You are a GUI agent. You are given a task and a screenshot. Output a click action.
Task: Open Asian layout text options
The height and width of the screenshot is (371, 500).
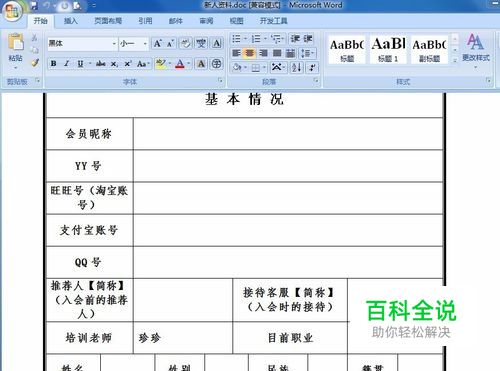pos(277,67)
